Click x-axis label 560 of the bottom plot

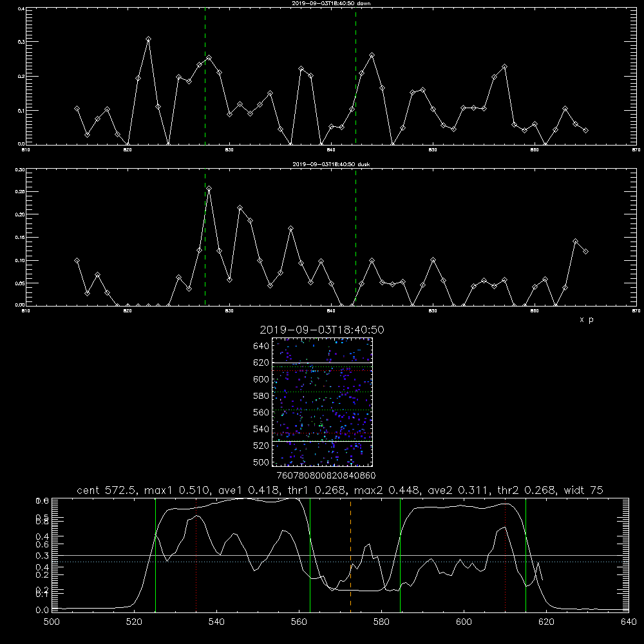pos(299,622)
